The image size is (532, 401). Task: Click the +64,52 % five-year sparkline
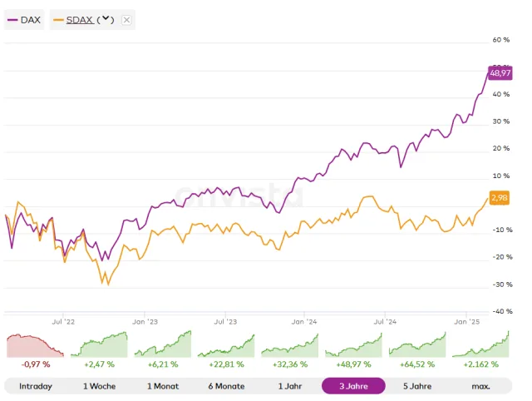(417, 346)
